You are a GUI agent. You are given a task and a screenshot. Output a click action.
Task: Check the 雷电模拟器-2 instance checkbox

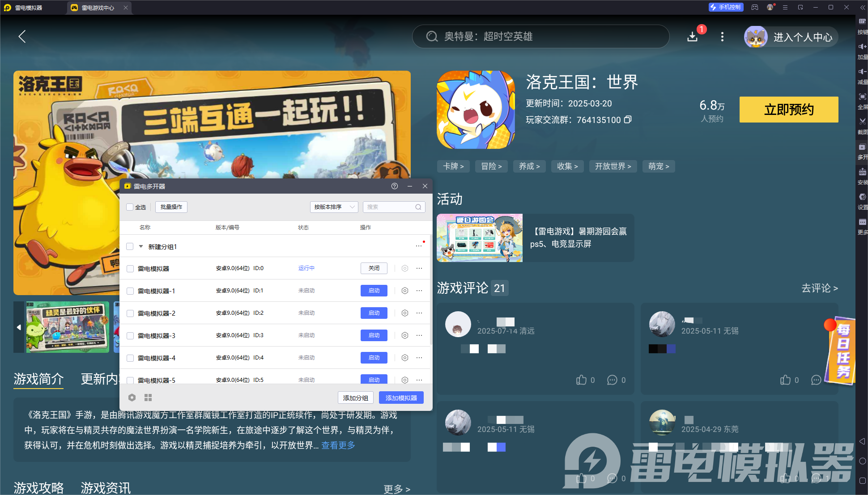[130, 313]
